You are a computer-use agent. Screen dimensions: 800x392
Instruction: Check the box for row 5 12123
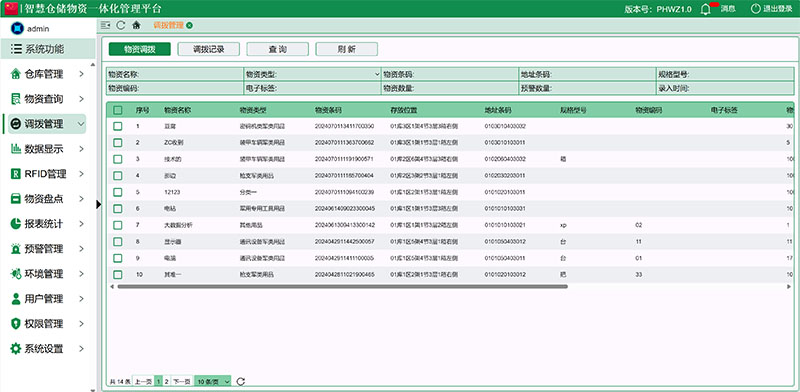pyautogui.click(x=118, y=192)
